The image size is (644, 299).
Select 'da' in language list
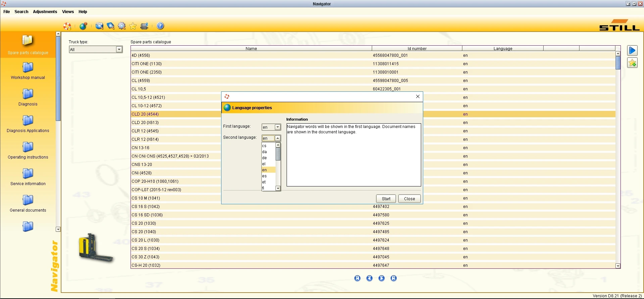point(268,152)
